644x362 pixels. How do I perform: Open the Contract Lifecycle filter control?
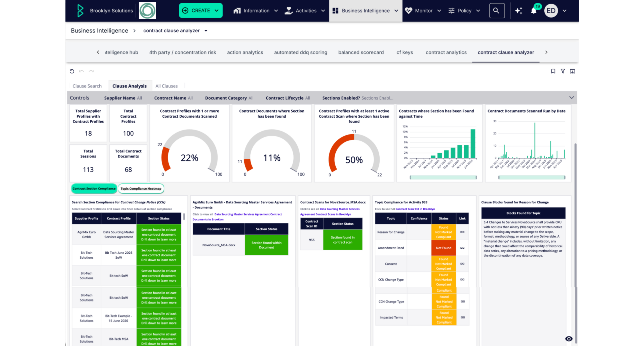pos(288,98)
